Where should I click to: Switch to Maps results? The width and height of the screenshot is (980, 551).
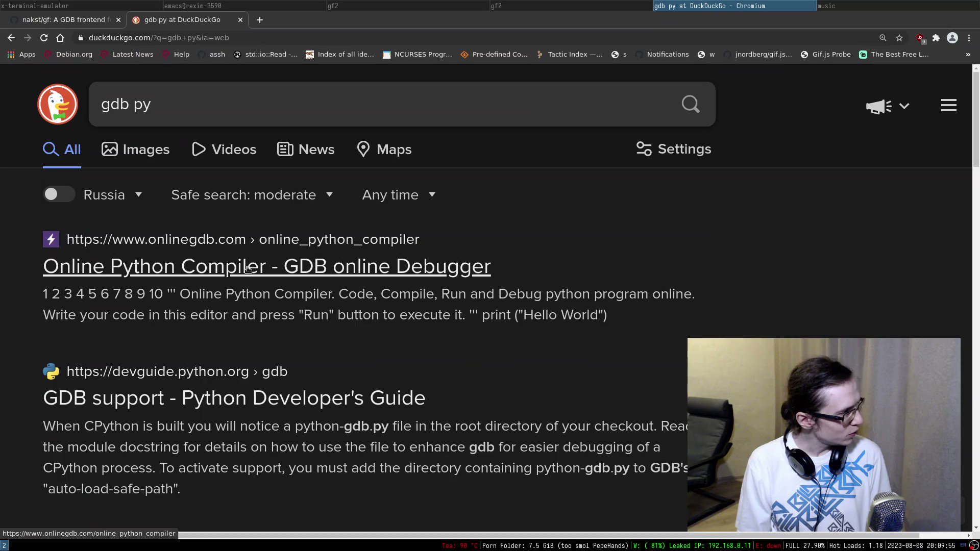[384, 149]
